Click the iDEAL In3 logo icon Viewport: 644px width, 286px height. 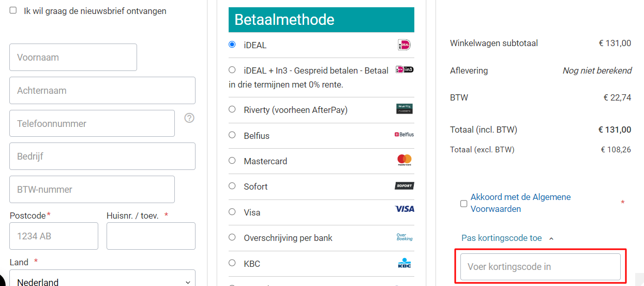[405, 69]
